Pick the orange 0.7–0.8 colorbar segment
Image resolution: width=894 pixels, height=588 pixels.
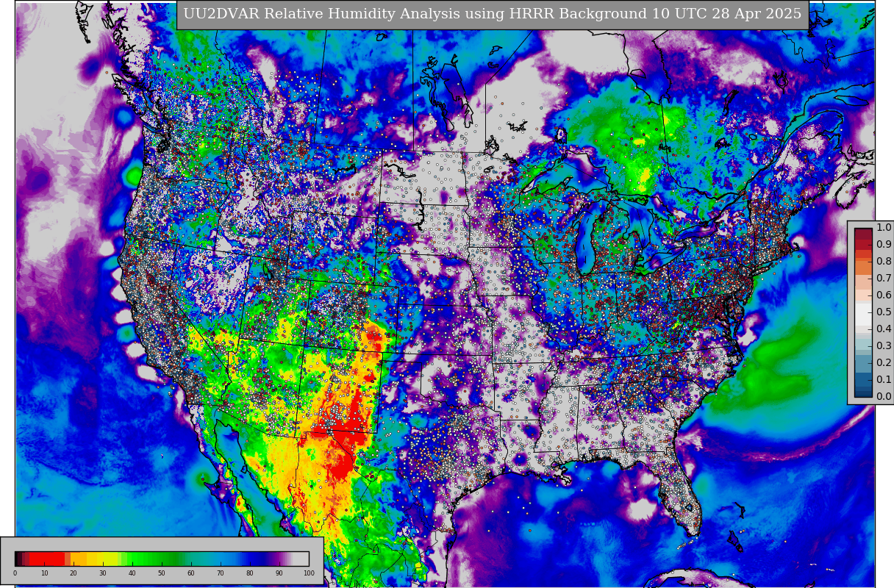(x=863, y=270)
